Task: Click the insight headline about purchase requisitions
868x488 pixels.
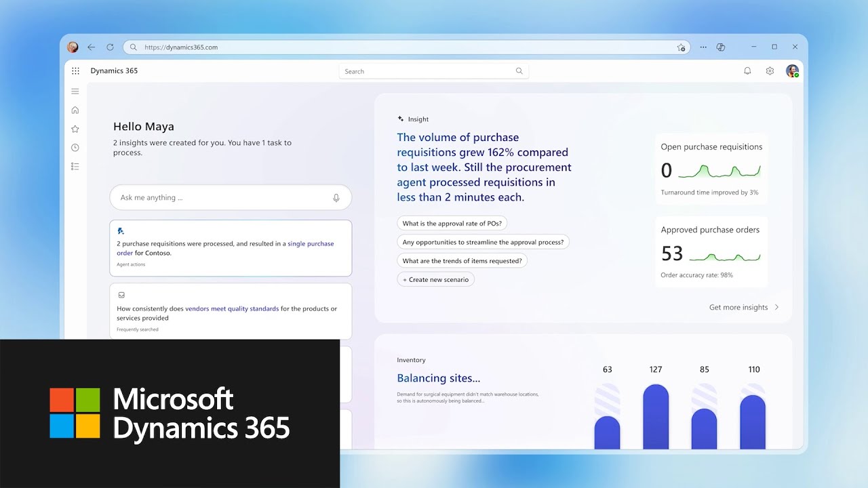Action: coord(484,167)
